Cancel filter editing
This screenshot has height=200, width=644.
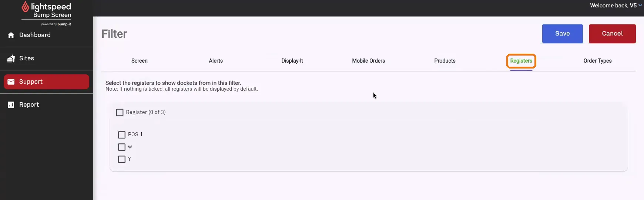click(x=612, y=34)
